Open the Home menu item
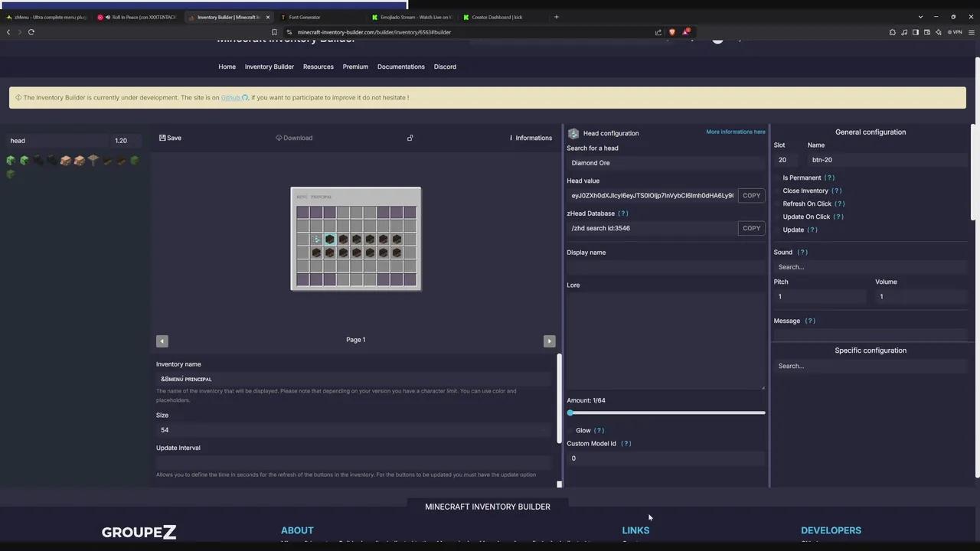This screenshot has height=551, width=980. point(227,67)
